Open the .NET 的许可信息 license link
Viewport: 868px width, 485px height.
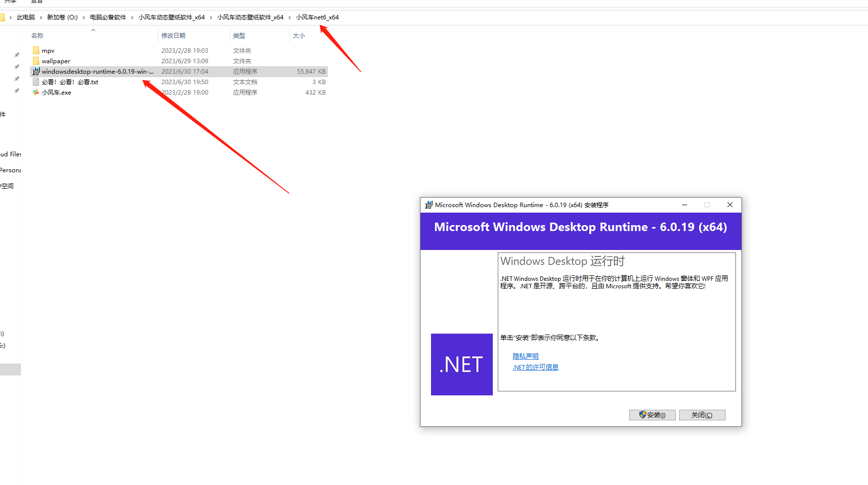(x=536, y=367)
